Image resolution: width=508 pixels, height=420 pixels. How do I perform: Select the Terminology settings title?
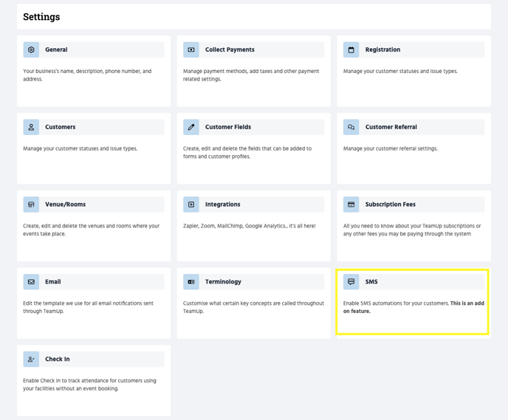pyautogui.click(x=223, y=282)
